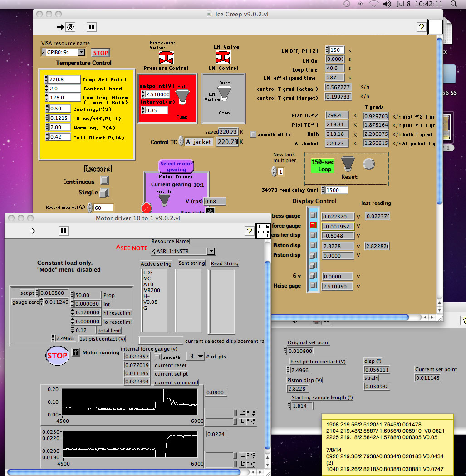Click Run Continuously icon in Ice Creep toolbar
This screenshot has width=466, height=476.
click(x=70, y=27)
